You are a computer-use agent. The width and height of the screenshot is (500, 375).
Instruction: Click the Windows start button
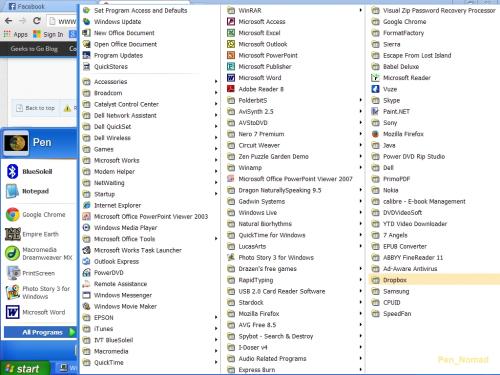click(25, 368)
